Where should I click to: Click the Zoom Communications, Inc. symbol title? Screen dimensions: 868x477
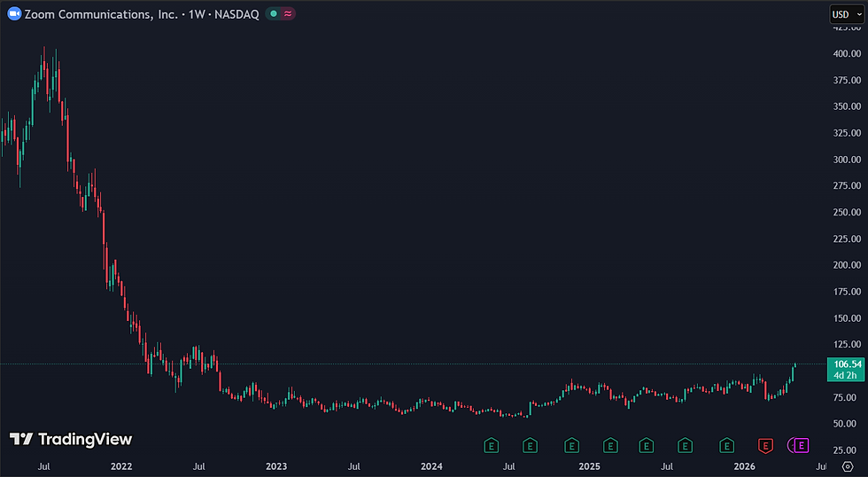point(101,14)
